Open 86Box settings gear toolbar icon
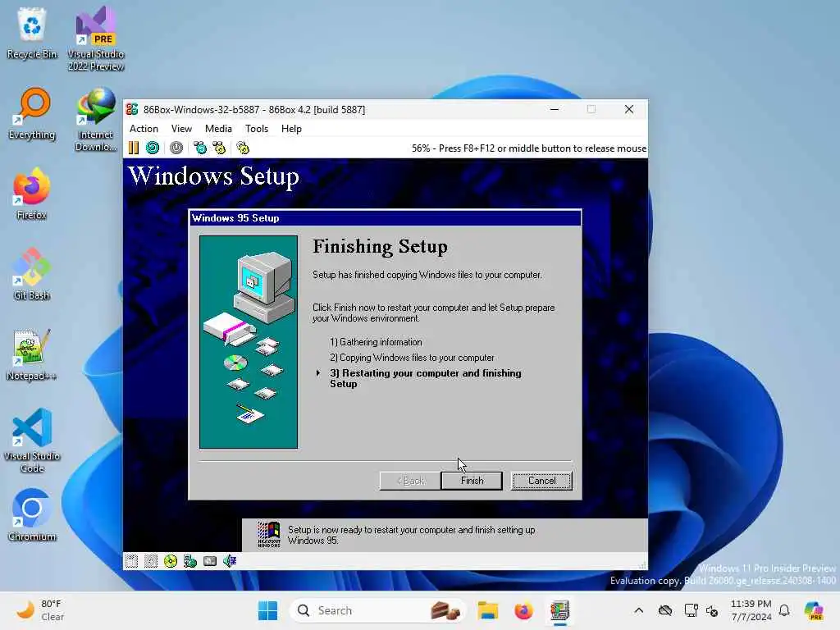The height and width of the screenshot is (630, 840). point(243,148)
